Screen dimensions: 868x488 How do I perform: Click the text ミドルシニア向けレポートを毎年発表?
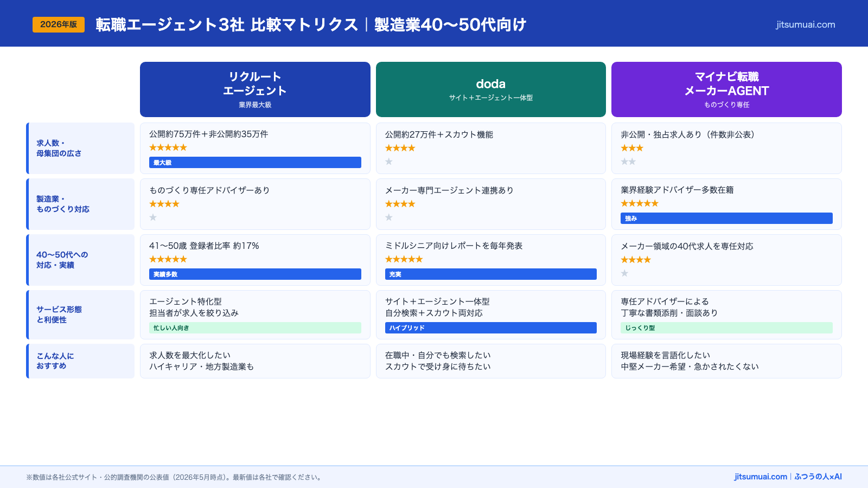pyautogui.click(x=454, y=246)
